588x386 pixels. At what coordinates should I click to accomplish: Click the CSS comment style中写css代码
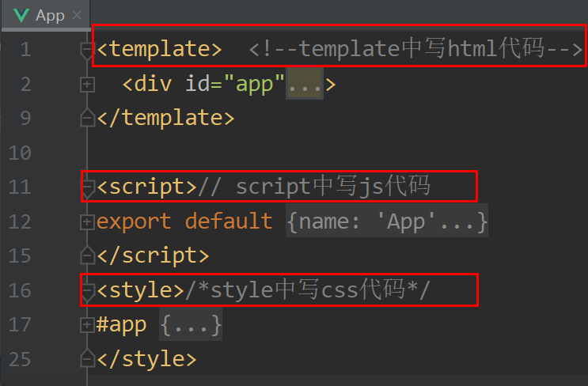pyautogui.click(x=308, y=289)
